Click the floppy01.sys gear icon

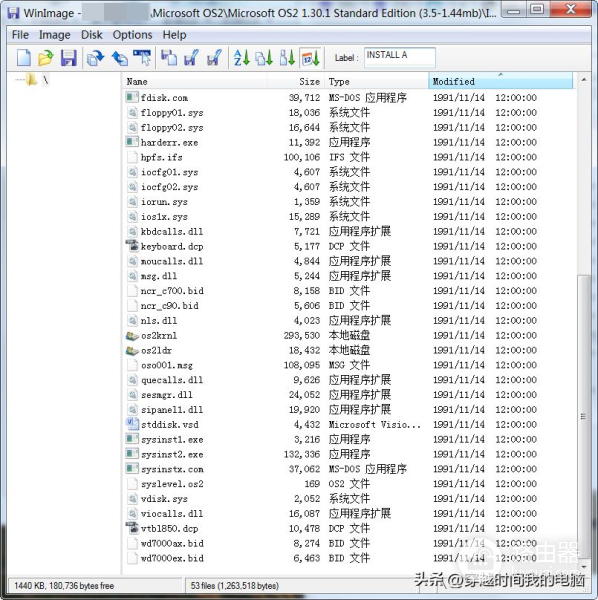point(132,112)
